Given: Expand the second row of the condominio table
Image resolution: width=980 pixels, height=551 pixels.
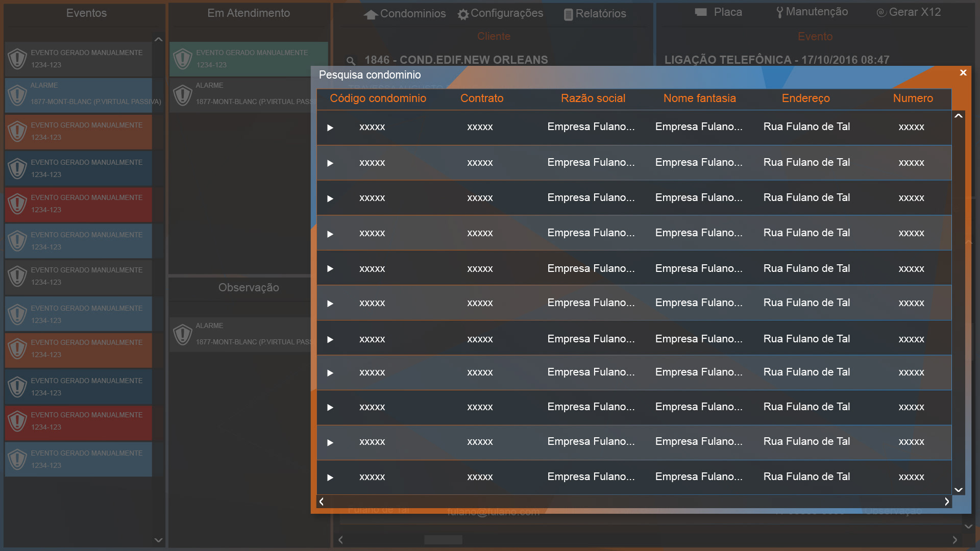Looking at the screenshot, I should (330, 163).
